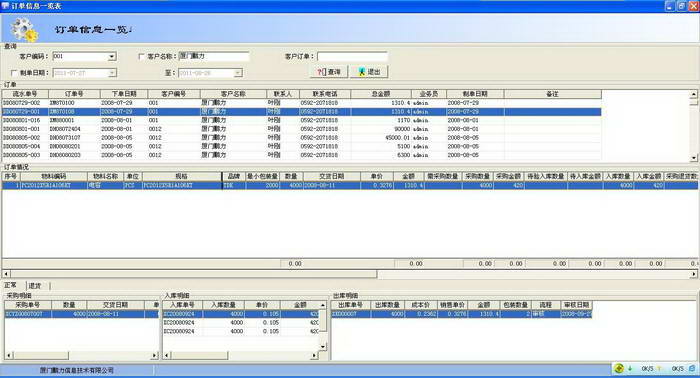The image size is (700, 378).
Task: Select the order row 20080805-004
Action: coord(301,146)
